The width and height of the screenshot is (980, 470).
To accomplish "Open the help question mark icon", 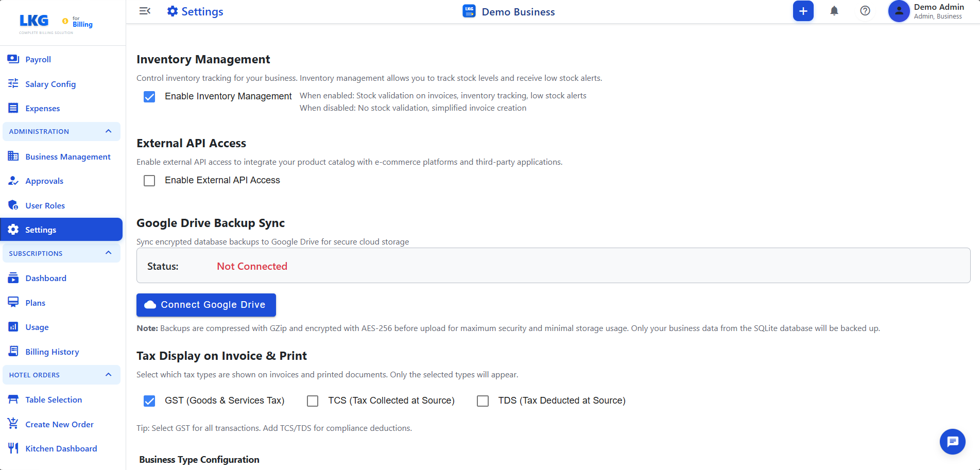I will (865, 11).
